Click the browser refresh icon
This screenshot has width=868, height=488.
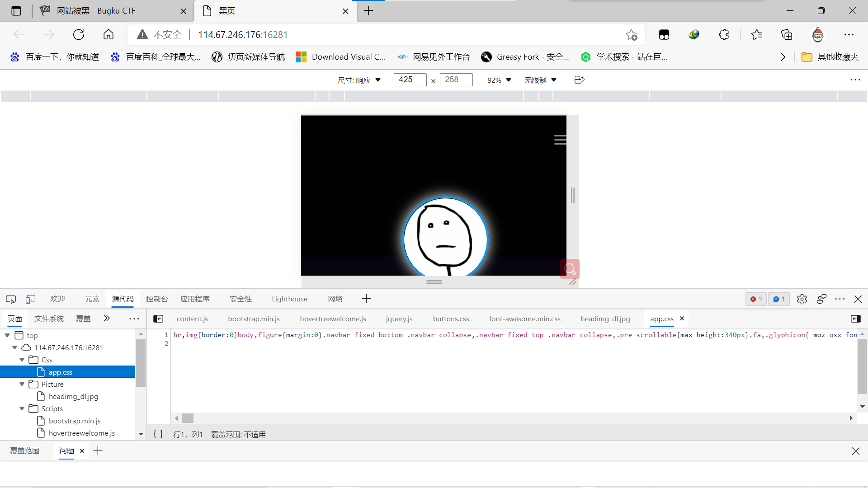coord(79,35)
